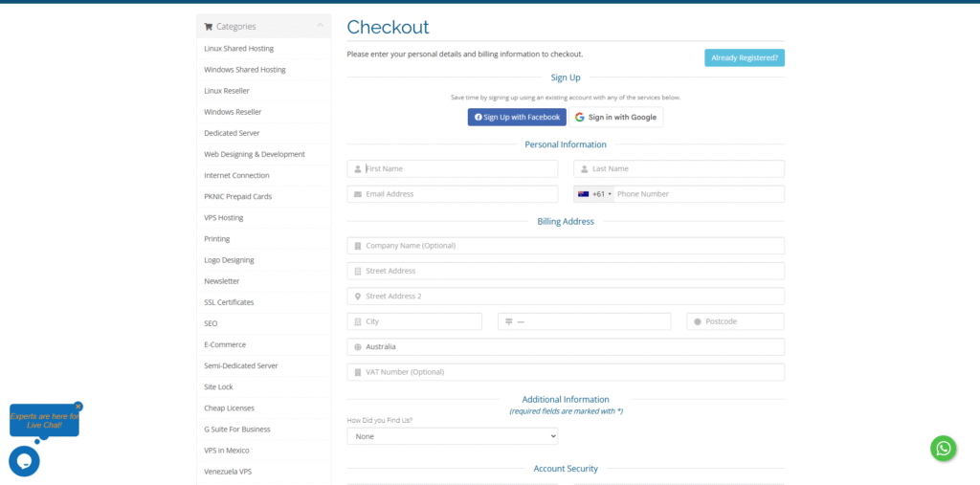Select VPS Hosting category
The height and width of the screenshot is (485, 980).
pyautogui.click(x=224, y=218)
